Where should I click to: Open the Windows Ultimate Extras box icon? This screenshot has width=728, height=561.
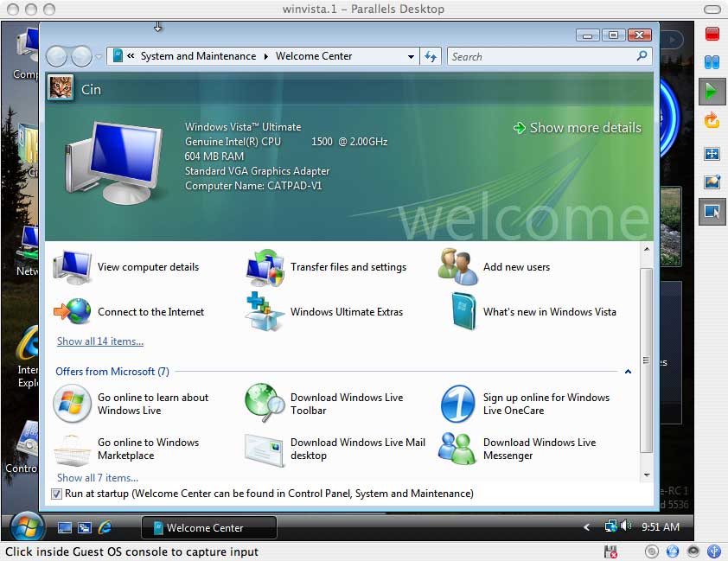coord(265,311)
